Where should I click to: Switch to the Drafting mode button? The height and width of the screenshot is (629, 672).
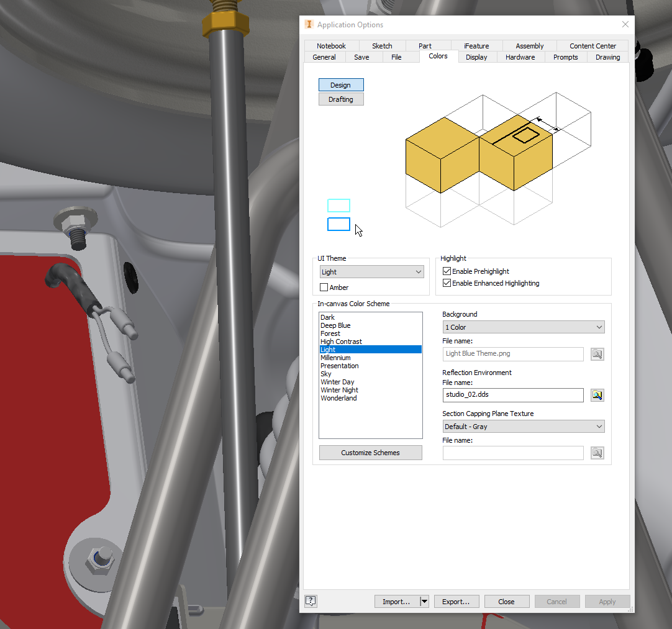tap(341, 99)
